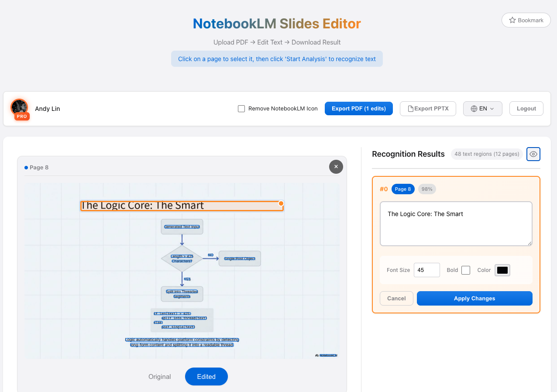This screenshot has height=392, width=557.
Task: Close the Page 8 preview with the X icon
Action: (x=336, y=167)
